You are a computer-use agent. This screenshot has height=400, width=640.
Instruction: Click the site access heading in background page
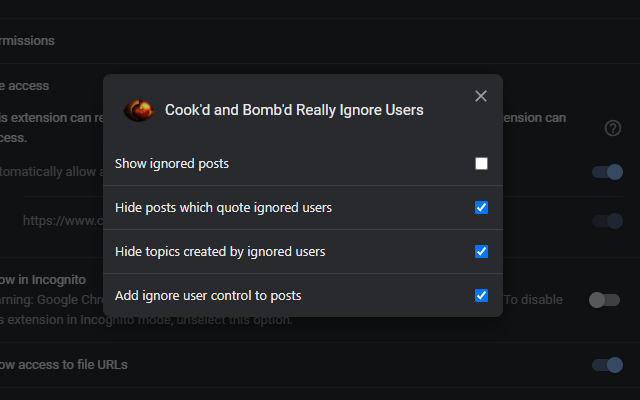(x=24, y=86)
